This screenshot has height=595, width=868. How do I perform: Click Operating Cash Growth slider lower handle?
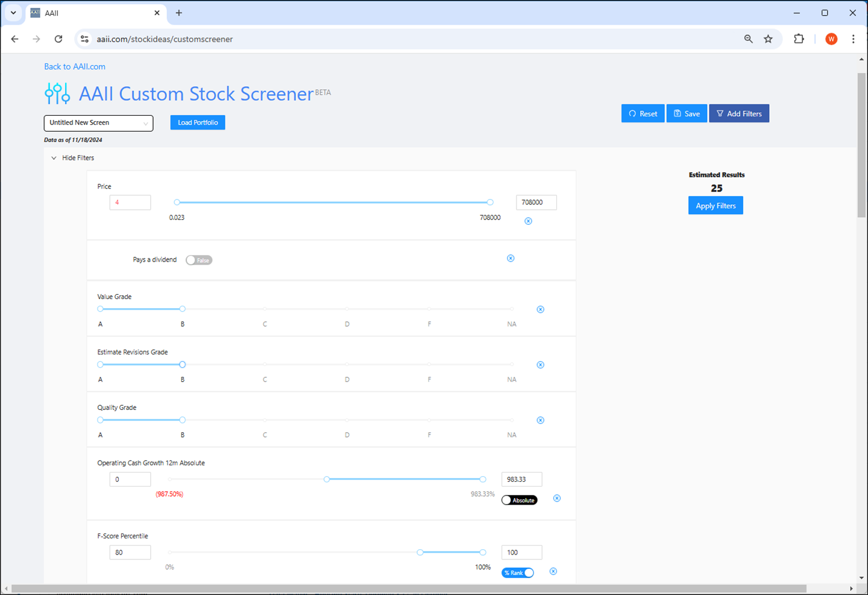327,479
